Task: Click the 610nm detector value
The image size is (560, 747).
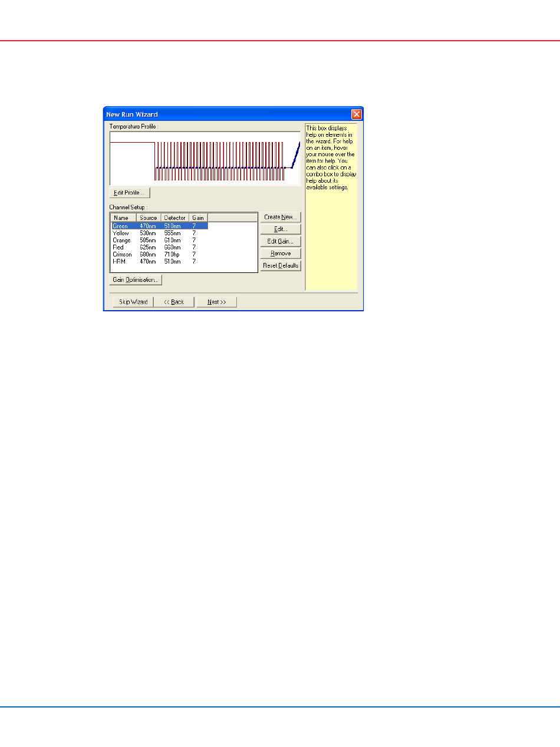Action: click(x=172, y=240)
